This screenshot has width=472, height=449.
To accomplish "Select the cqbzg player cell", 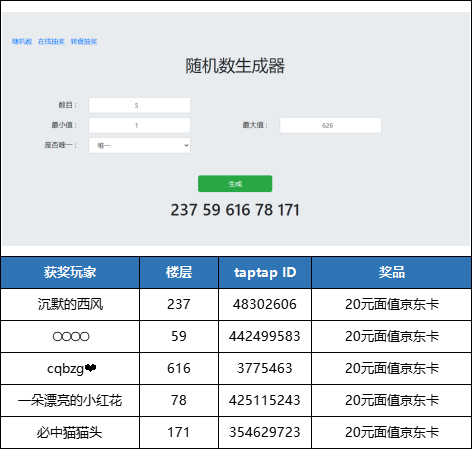I will 70,368.
